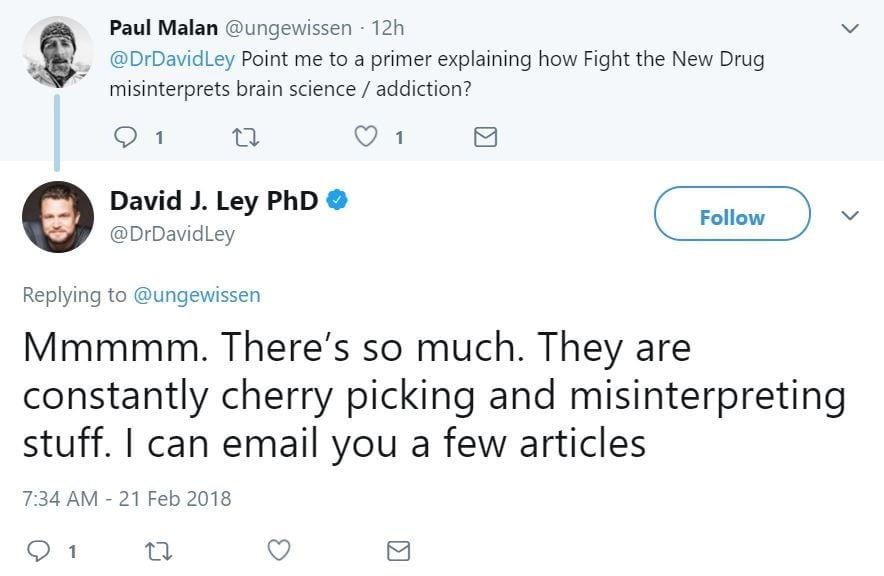Click the David J. Ley PhD display name
Screen dimensions: 884x576
(x=213, y=201)
